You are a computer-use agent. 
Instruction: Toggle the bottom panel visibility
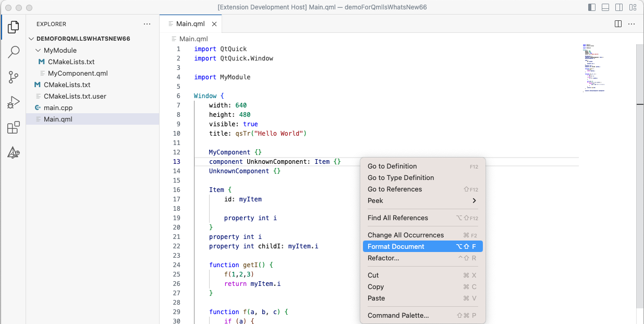tap(604, 7)
